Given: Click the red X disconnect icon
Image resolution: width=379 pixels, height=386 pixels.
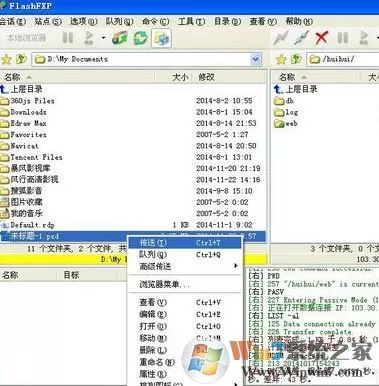Looking at the screenshot, I should pos(321,38).
